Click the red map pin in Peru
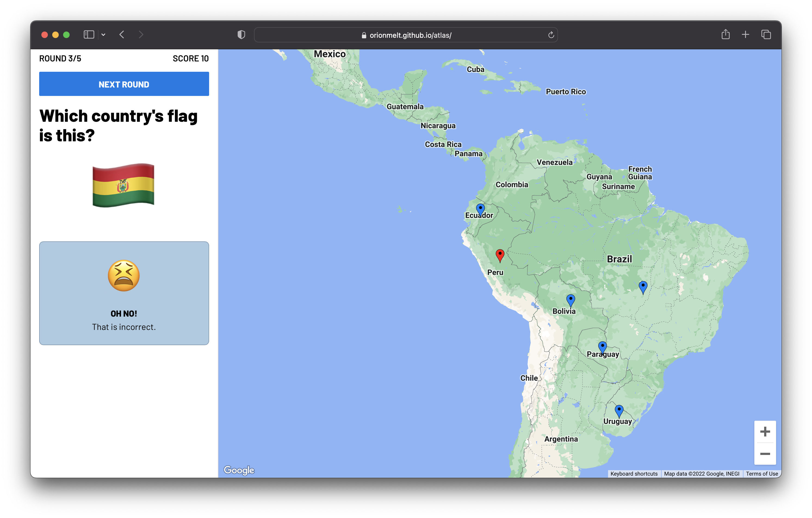812x518 pixels. pos(500,255)
